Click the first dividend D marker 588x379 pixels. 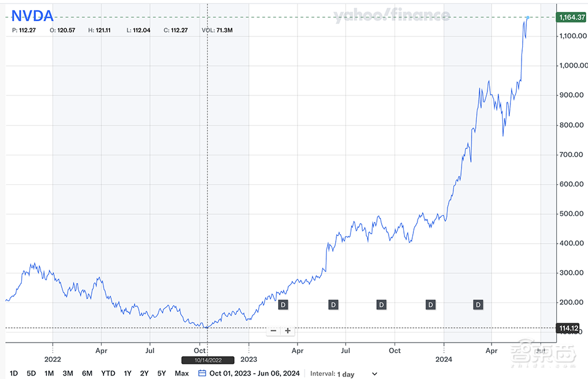pyautogui.click(x=283, y=304)
